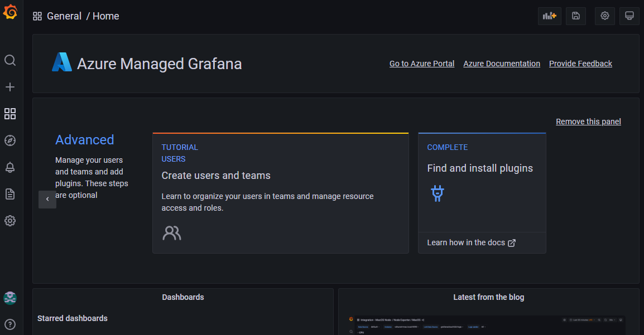Click the Advanced section heading

coord(85,140)
